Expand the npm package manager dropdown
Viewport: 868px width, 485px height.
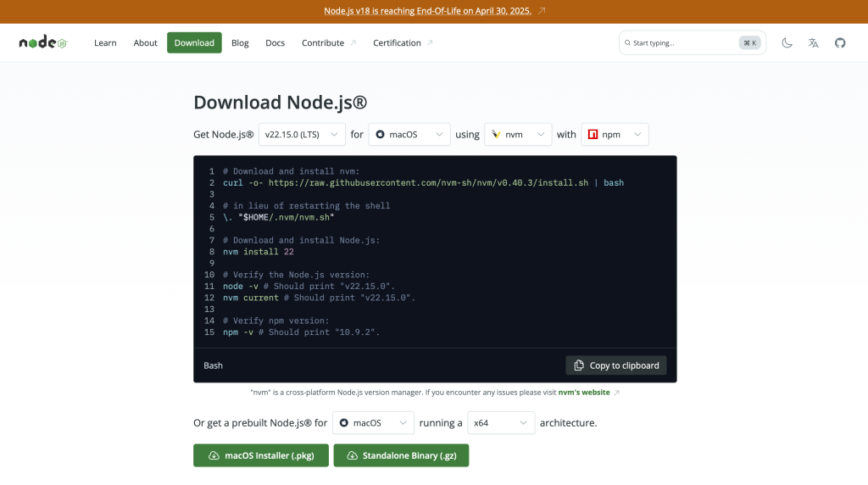pyautogui.click(x=614, y=134)
